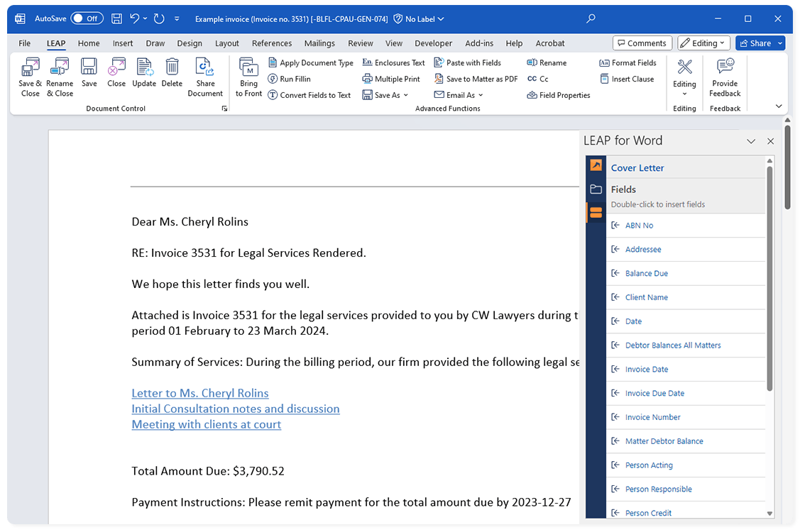This screenshot has width=805, height=532.
Task: Click the Rename & Close icon
Action: pos(60,68)
